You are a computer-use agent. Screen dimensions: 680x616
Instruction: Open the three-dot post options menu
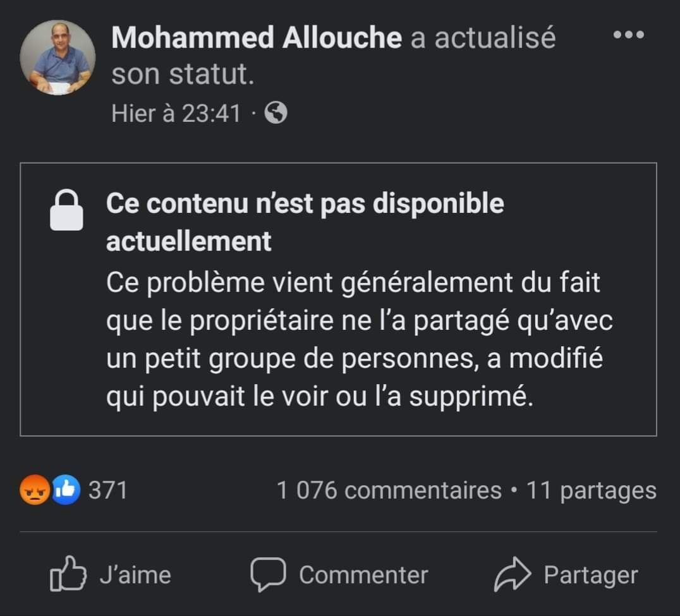tap(629, 35)
